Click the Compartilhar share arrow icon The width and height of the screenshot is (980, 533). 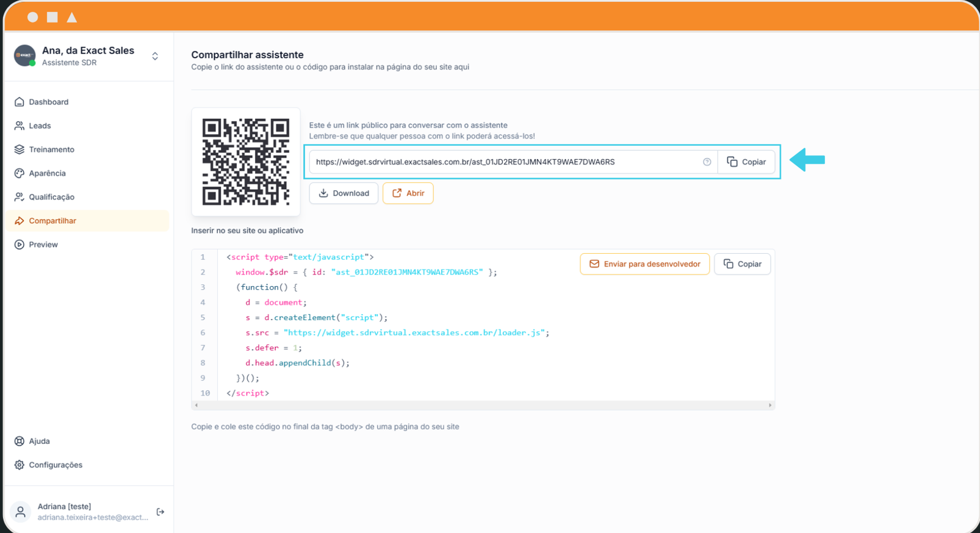[20, 221]
